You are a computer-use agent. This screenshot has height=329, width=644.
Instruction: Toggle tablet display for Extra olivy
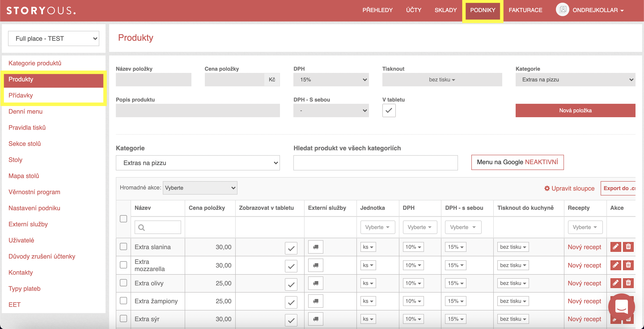click(x=291, y=284)
